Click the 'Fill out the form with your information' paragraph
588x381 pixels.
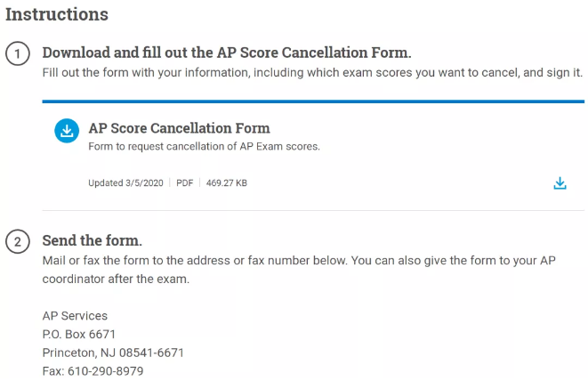[x=312, y=72]
